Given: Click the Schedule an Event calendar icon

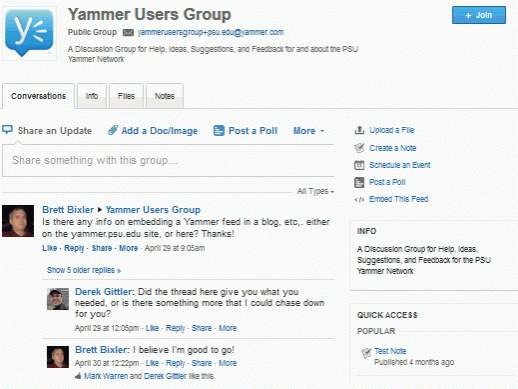Looking at the screenshot, I should 359,165.
